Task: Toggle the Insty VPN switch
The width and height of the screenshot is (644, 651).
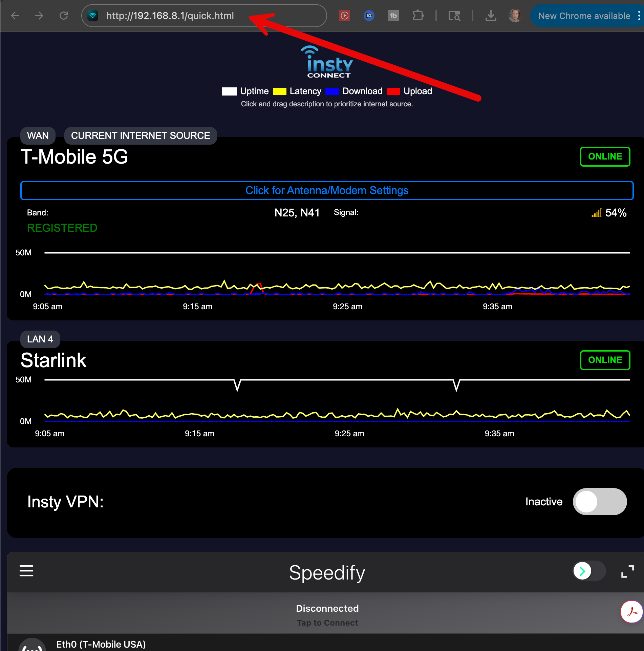Action: tap(600, 502)
